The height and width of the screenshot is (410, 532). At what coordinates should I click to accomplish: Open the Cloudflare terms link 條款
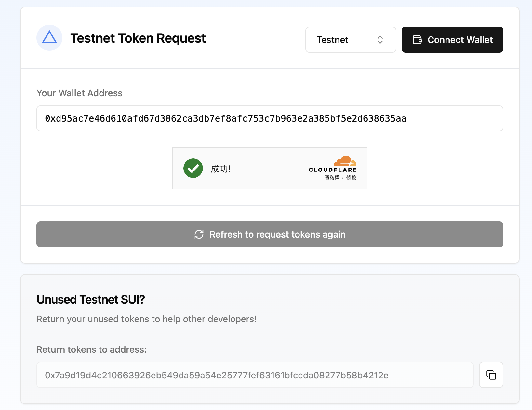point(351,178)
